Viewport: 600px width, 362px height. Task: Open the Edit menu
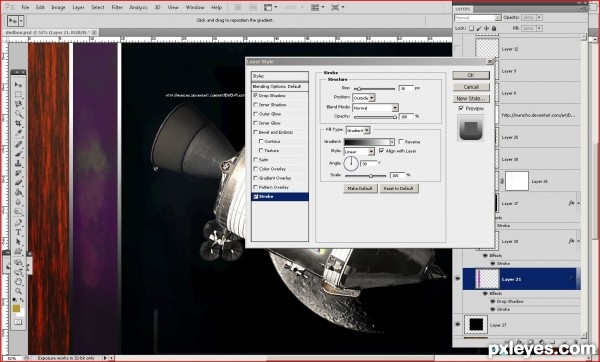[x=40, y=7]
